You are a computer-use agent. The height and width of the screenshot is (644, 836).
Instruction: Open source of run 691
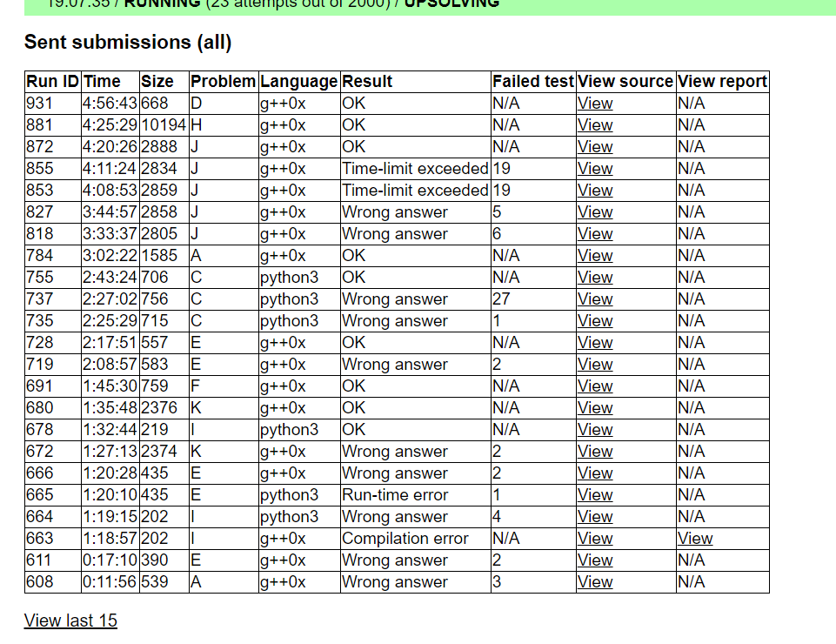[x=595, y=386]
